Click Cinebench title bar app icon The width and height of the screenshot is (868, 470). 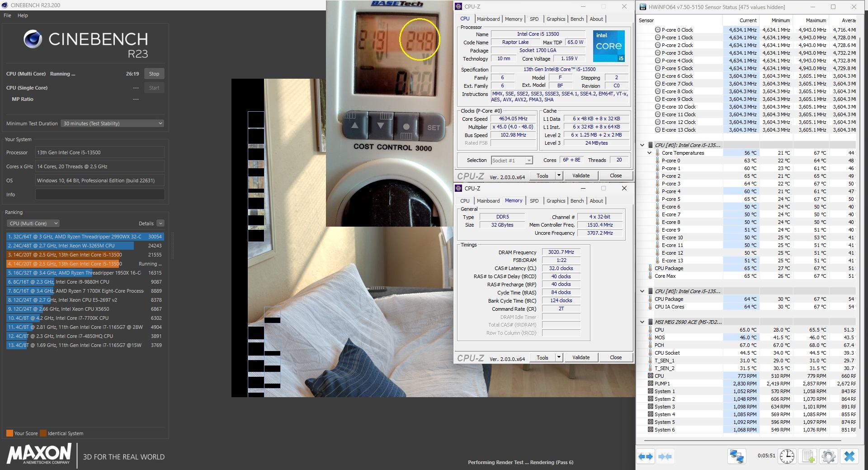tap(5, 5)
